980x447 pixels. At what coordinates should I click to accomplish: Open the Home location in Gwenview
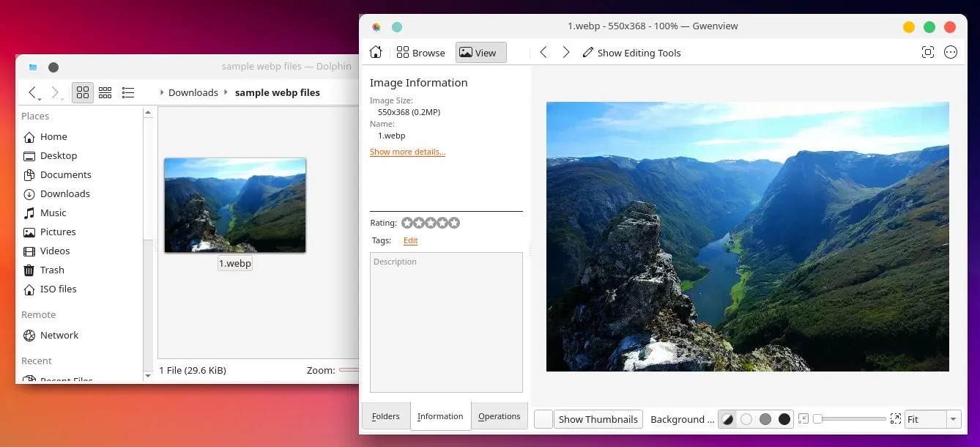[376, 52]
